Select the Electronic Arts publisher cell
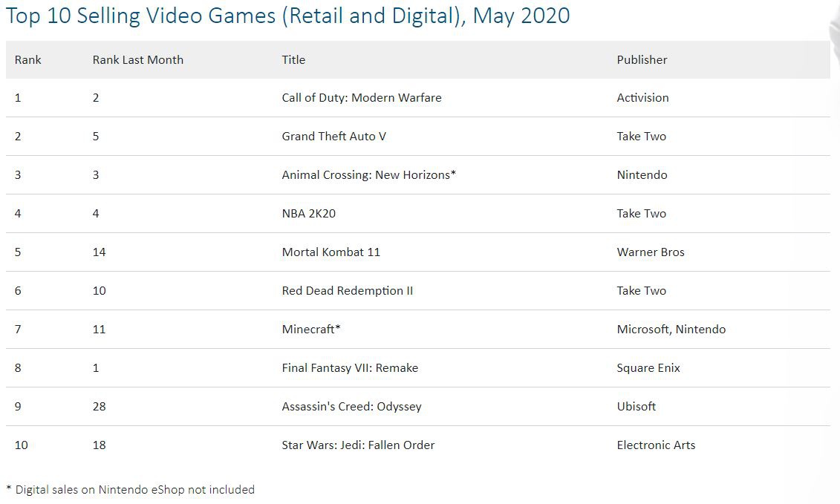 pos(656,445)
